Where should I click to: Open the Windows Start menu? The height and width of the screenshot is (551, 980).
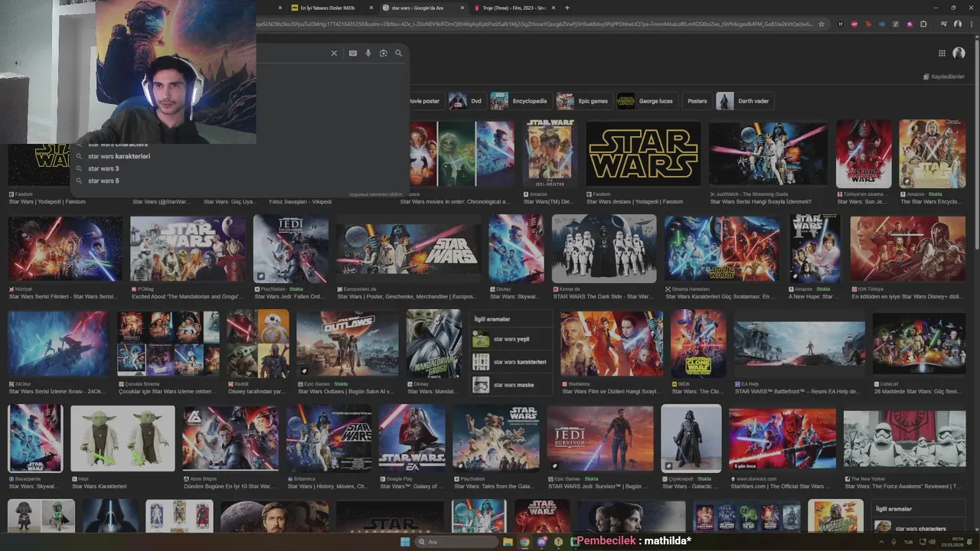pyautogui.click(x=405, y=542)
